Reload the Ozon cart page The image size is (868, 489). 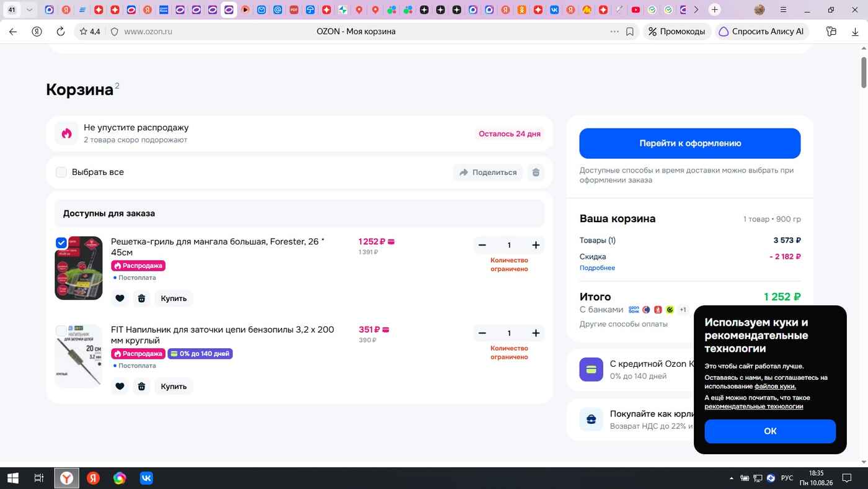[61, 32]
